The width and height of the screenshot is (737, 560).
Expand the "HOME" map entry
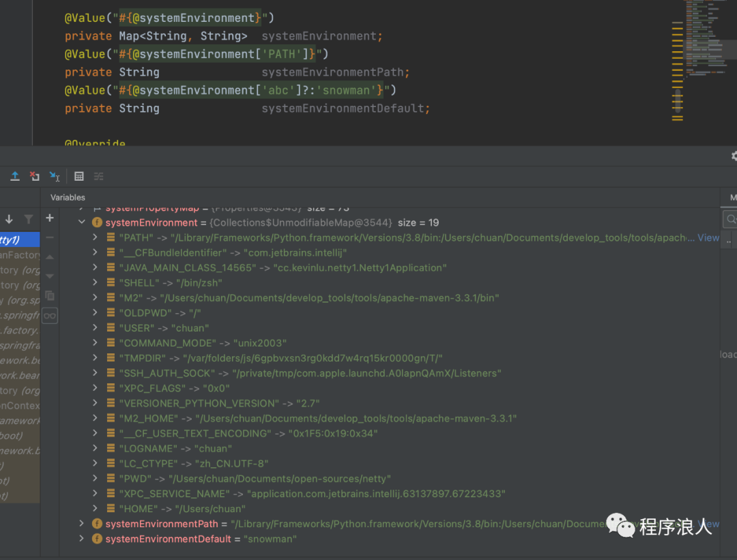click(x=95, y=508)
